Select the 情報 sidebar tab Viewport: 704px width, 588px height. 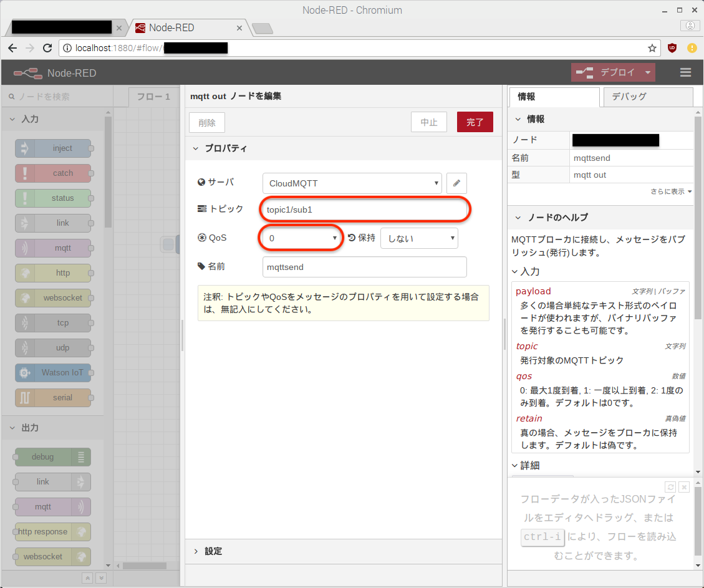pos(554,97)
